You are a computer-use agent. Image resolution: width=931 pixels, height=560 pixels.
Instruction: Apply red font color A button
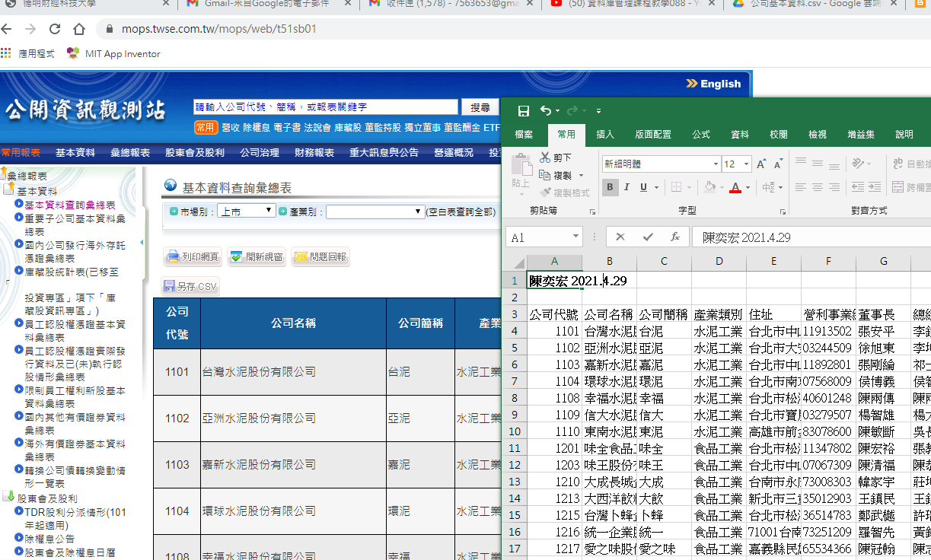point(735,187)
